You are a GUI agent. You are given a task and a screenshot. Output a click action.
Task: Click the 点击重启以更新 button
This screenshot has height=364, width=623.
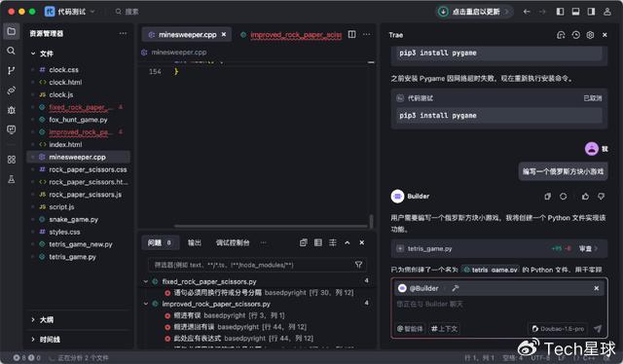click(x=474, y=12)
